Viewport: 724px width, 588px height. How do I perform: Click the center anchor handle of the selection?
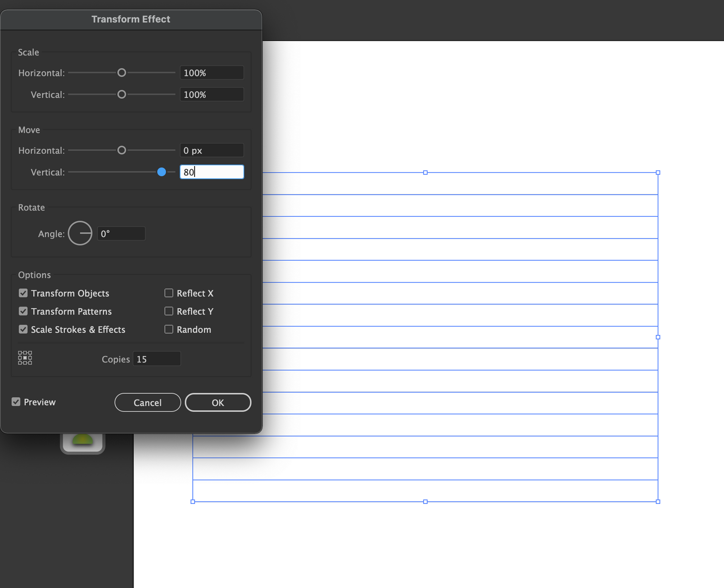pos(658,337)
